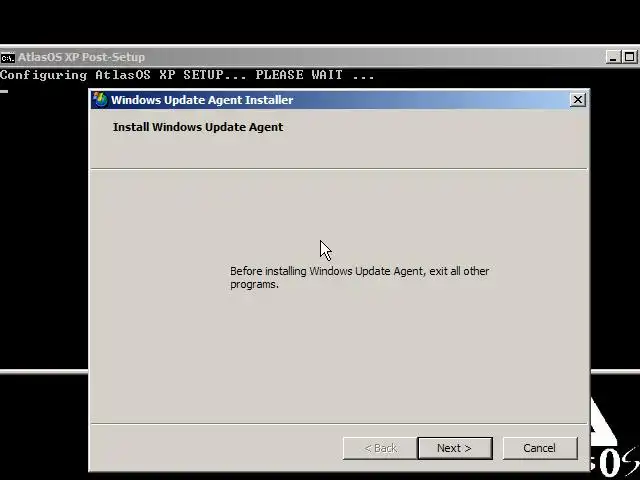Viewport: 640px width, 480px height.
Task: Click the word 'programs.' in the dialog
Action: pos(254,284)
